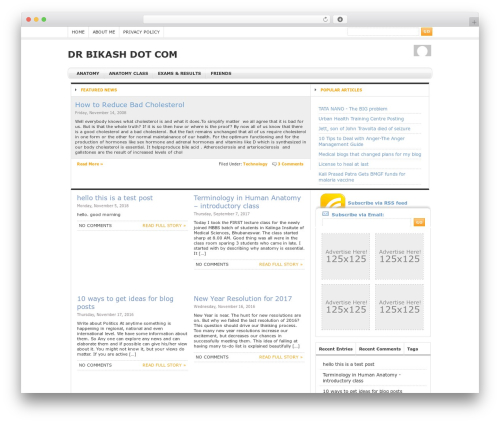Open the Friends menu item

click(x=221, y=73)
